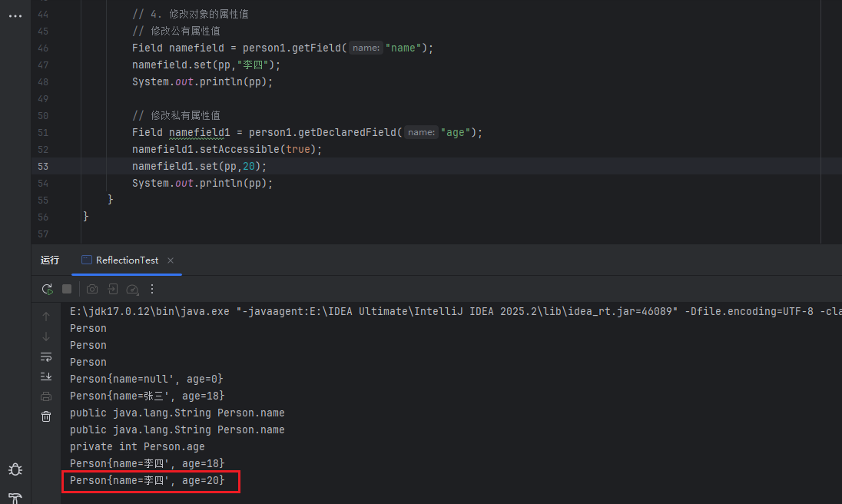Toggle scroll to end of console

pos(46,376)
